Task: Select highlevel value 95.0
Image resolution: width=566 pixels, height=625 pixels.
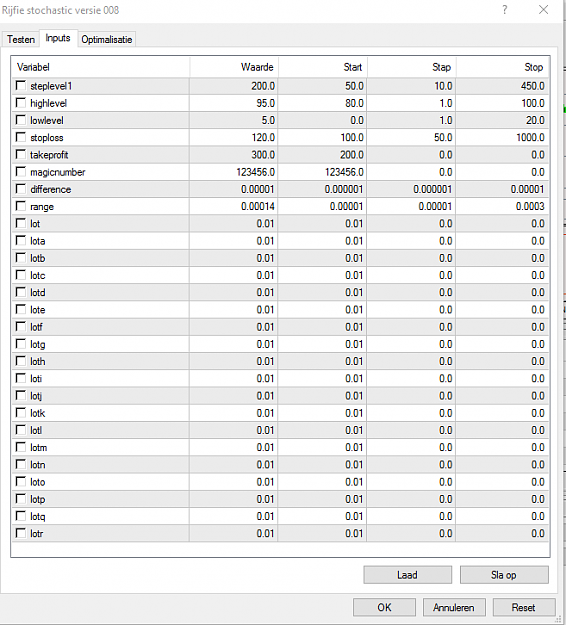Action: [x=265, y=103]
